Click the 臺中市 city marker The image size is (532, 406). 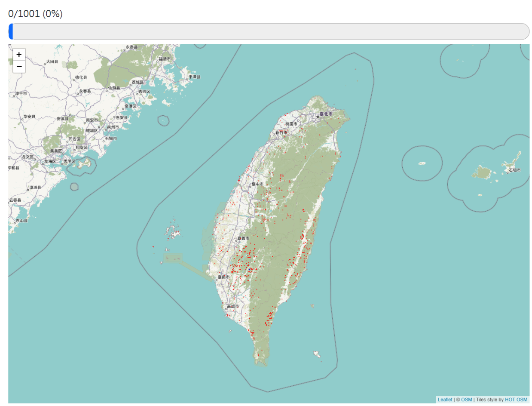tap(249, 184)
